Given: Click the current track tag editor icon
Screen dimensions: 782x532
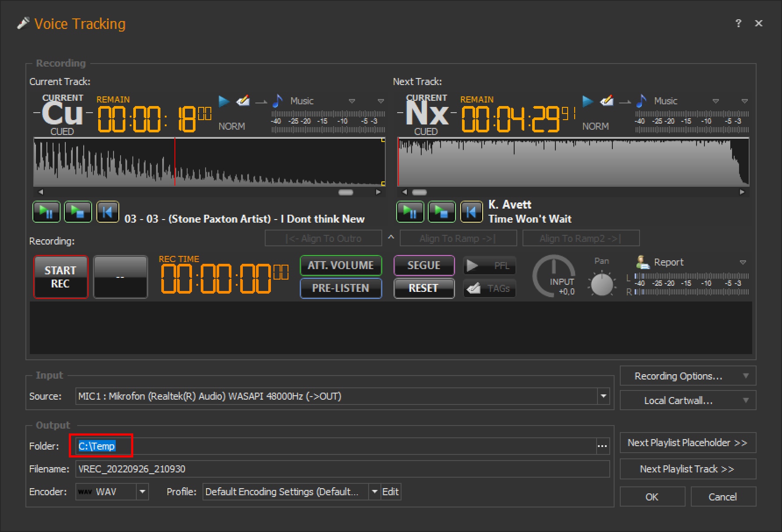Looking at the screenshot, I should (x=243, y=101).
